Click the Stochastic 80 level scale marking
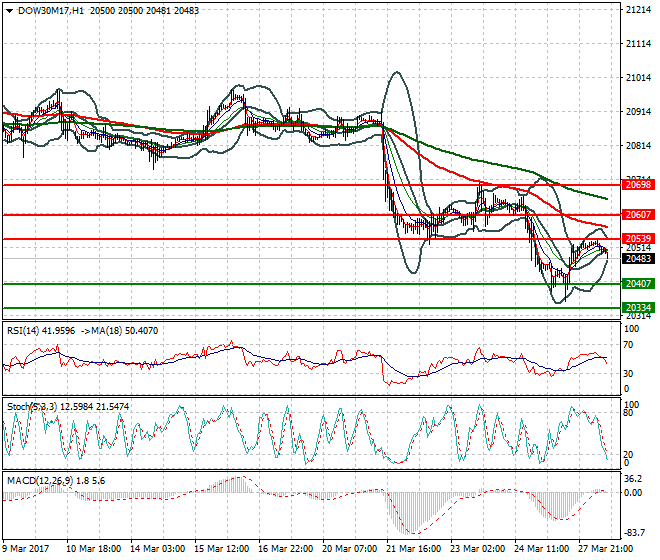The width and height of the screenshot is (660, 560). (x=628, y=413)
